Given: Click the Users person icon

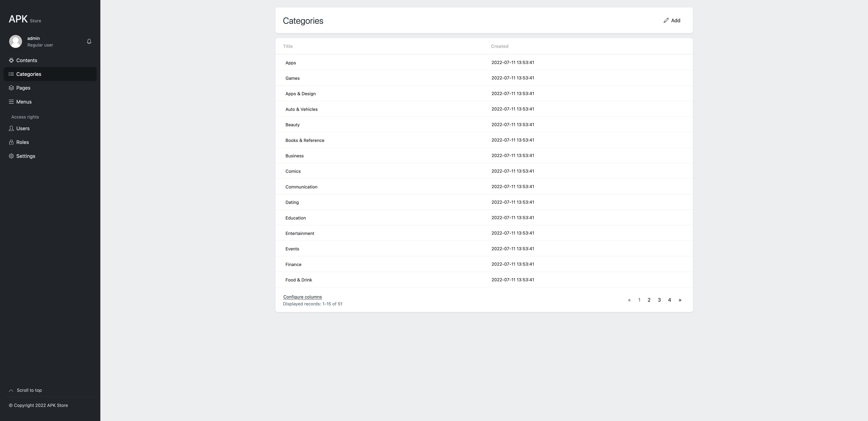Looking at the screenshot, I should (x=11, y=129).
